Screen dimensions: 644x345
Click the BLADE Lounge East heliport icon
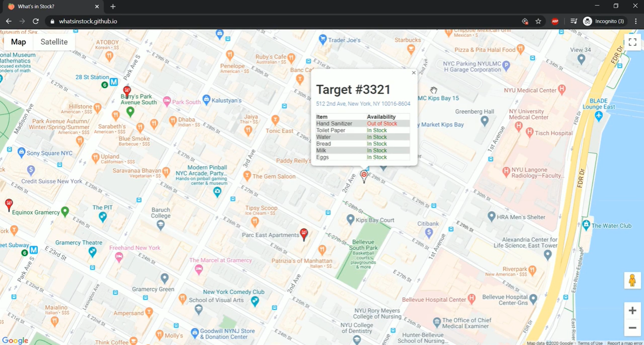tap(599, 116)
